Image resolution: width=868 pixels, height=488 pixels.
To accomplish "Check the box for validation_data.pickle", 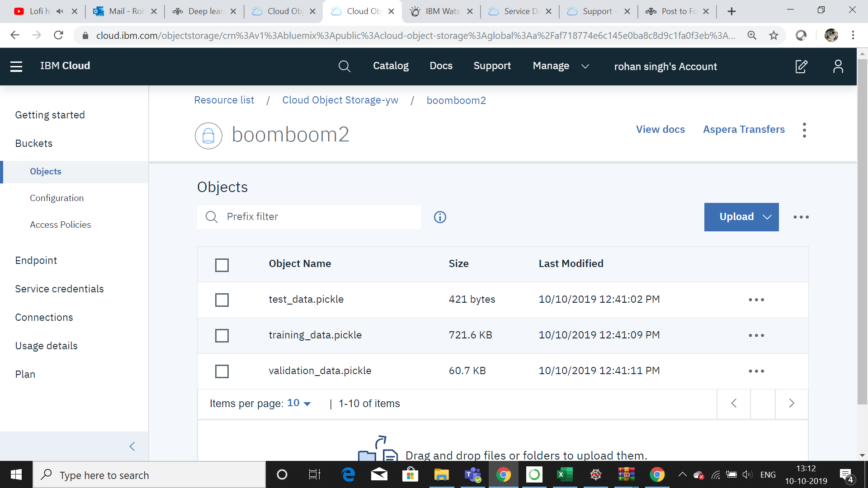I will pos(222,371).
